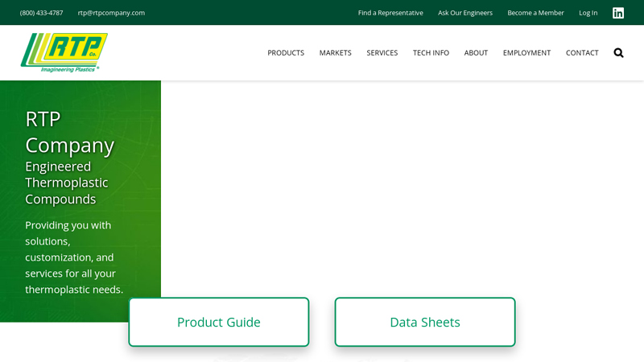Open the Contact page
This screenshot has height=362, width=644.
point(582,53)
